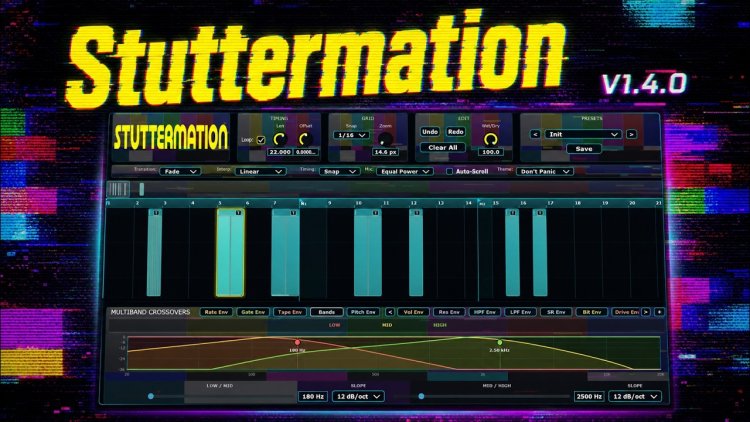Add a new envelope tab with plus button

(659, 312)
